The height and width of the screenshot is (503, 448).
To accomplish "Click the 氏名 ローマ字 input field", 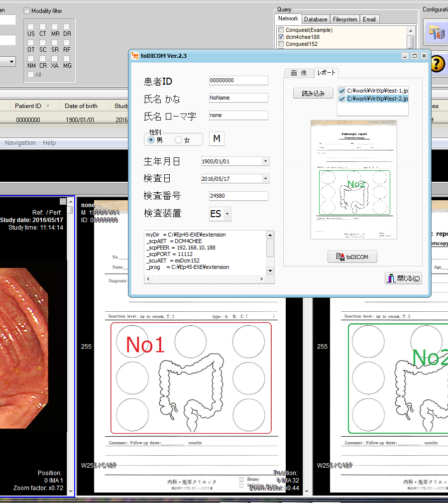I will [x=238, y=115].
